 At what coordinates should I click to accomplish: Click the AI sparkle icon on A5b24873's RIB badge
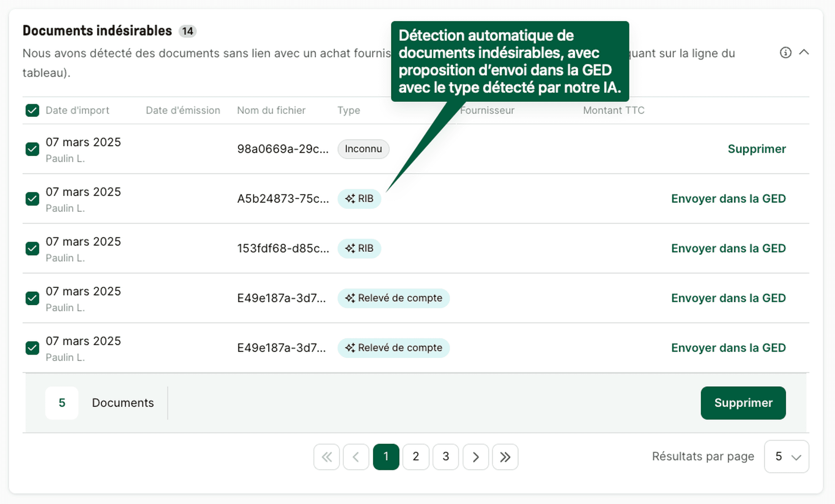tap(350, 198)
